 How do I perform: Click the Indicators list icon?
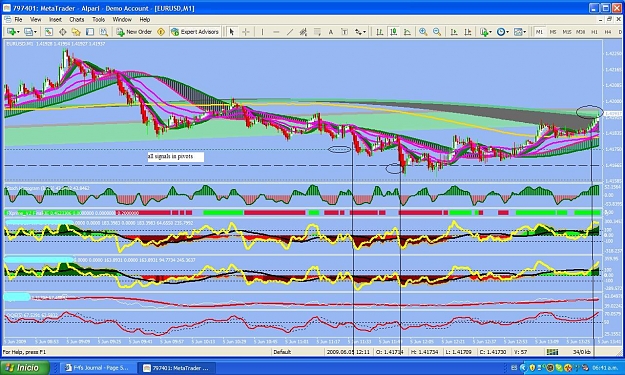pyautogui.click(x=484, y=32)
